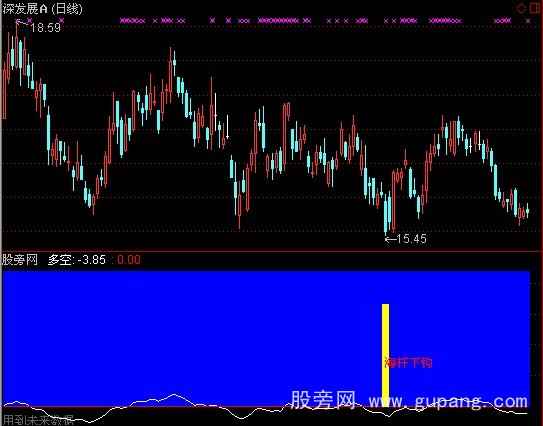
Task: Click the red 0.00 indicator value
Action: click(x=129, y=259)
